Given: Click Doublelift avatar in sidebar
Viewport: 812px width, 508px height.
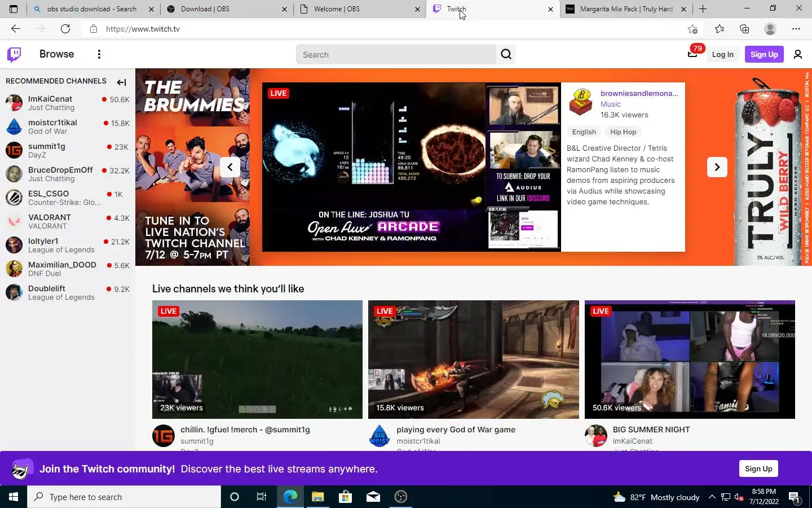Looking at the screenshot, I should coord(14,292).
